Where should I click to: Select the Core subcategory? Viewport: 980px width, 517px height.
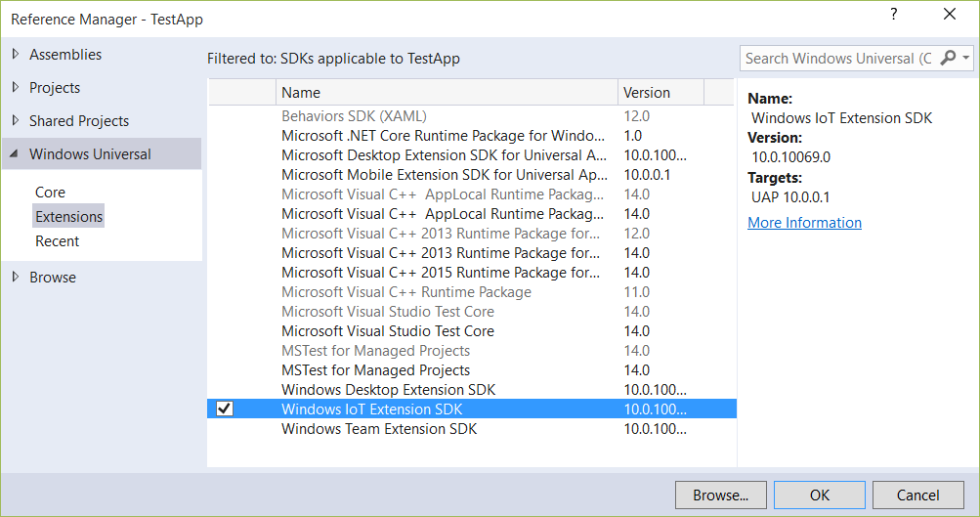[50, 193]
